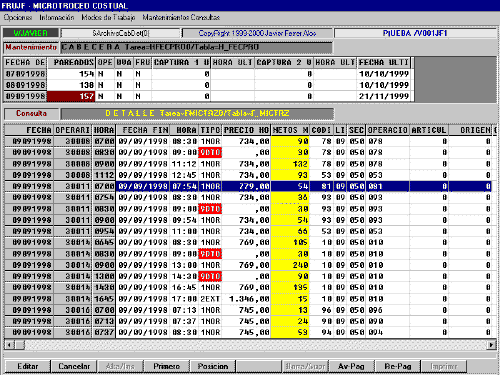Click the greyed Borra/Supr button

305,366
